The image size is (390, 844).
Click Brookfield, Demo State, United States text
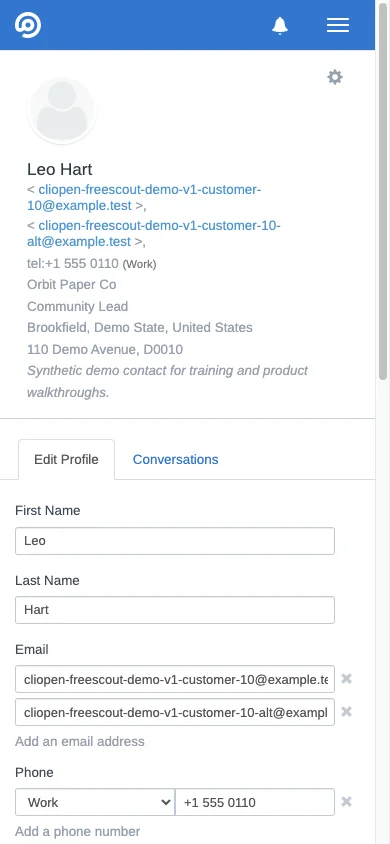140,328
